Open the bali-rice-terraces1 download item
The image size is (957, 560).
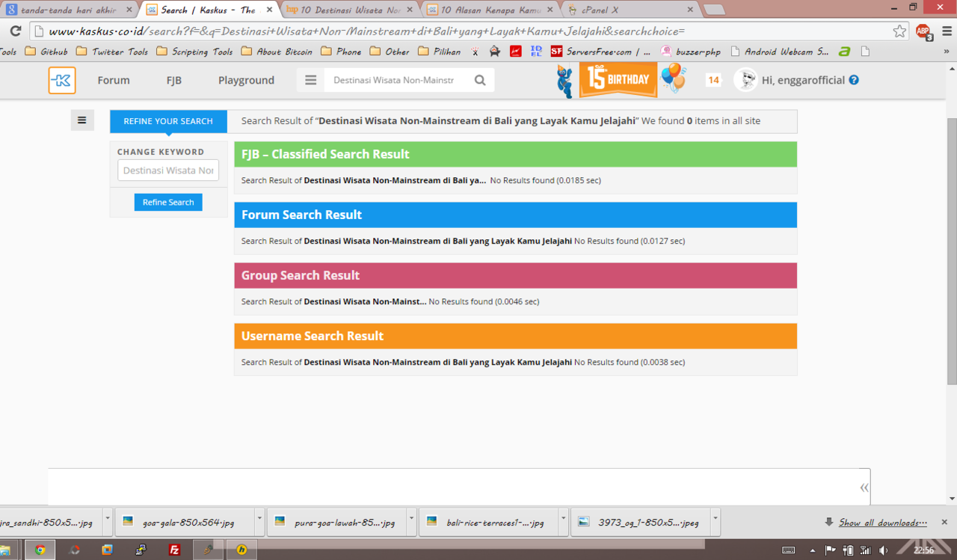[488, 522]
